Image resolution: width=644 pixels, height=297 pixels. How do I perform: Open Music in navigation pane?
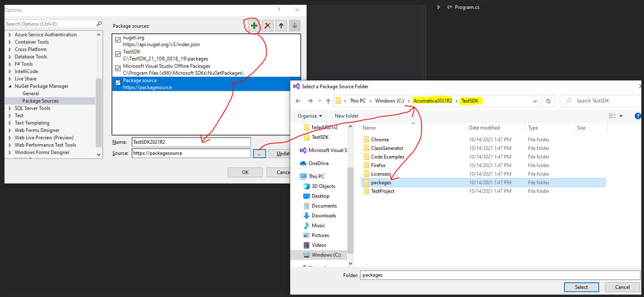click(314, 225)
